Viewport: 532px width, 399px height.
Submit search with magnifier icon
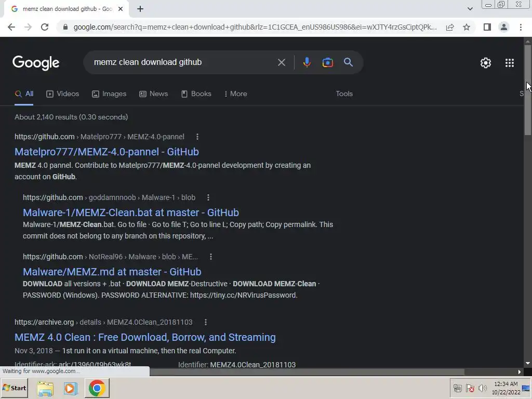point(348,62)
